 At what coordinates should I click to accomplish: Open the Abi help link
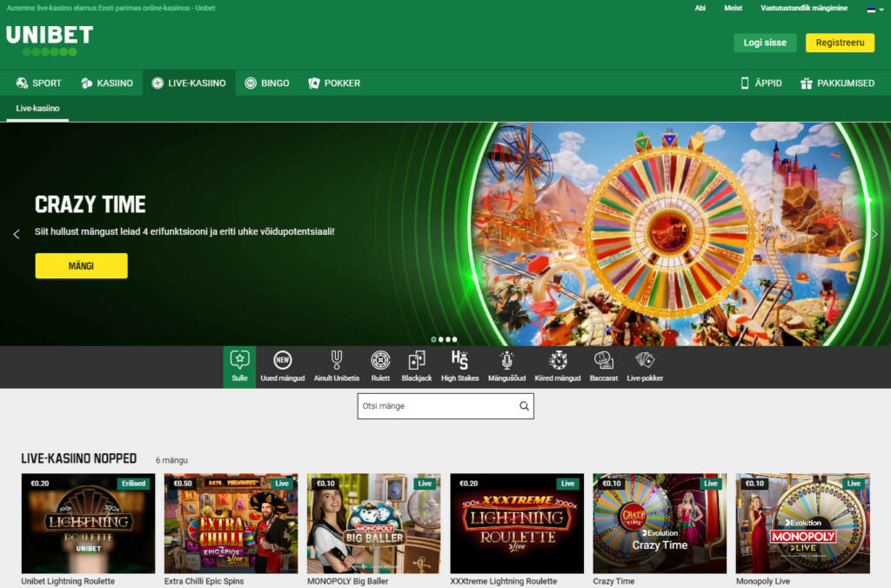[x=700, y=8]
